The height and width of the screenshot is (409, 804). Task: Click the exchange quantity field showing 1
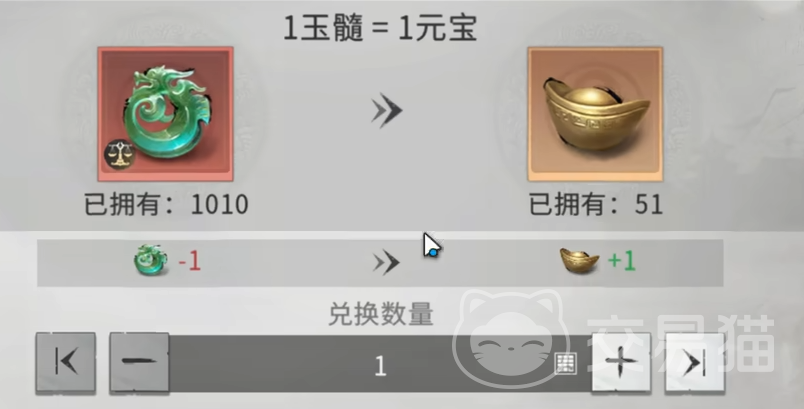click(x=380, y=364)
